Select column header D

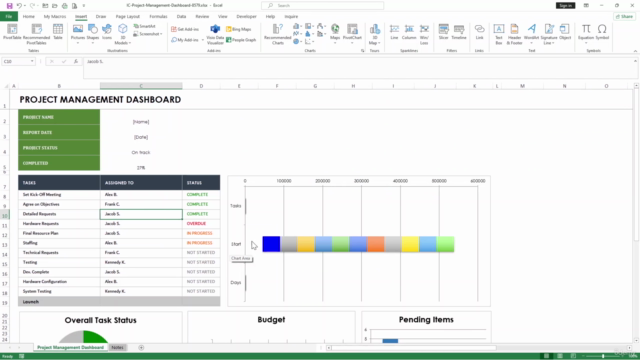201,86
